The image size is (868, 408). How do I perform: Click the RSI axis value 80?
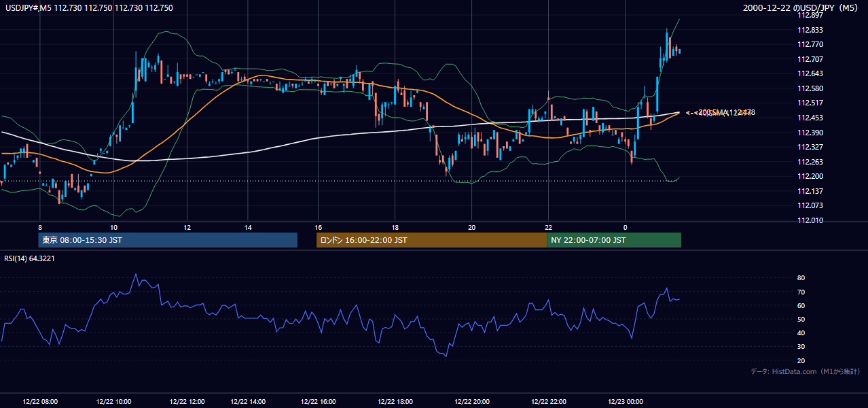coord(801,278)
